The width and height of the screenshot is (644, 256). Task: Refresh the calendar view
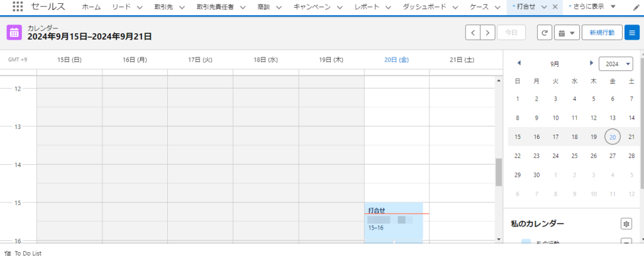coord(545,33)
